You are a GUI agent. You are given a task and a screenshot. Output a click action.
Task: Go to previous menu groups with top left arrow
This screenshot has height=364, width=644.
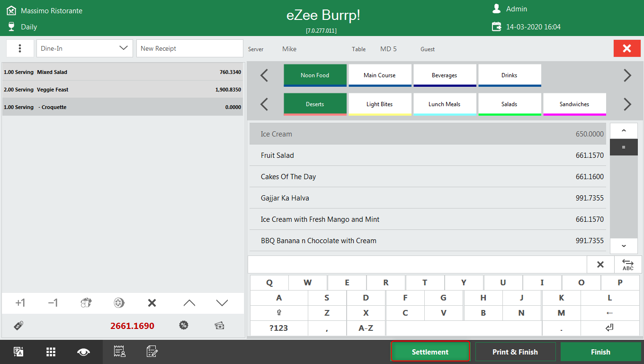pyautogui.click(x=264, y=75)
